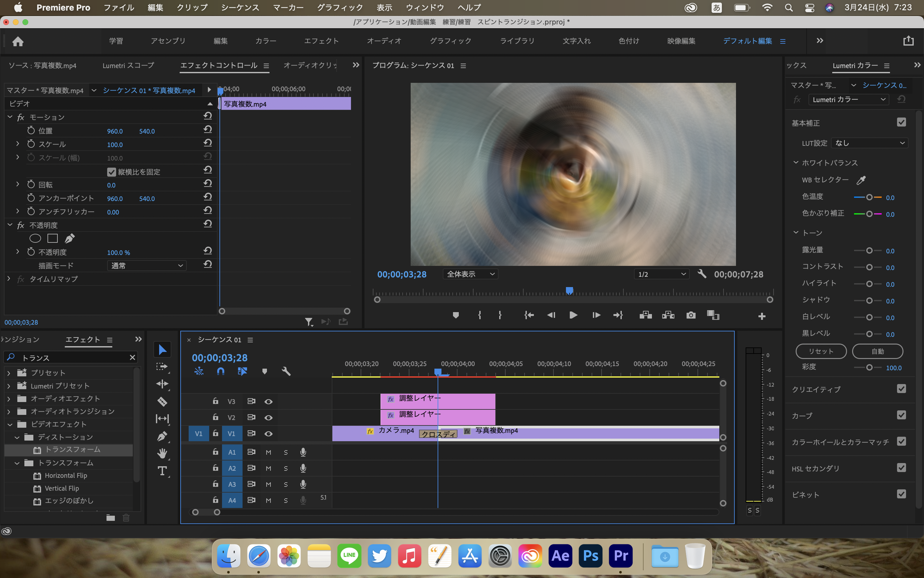The image size is (924, 578).
Task: Hide track V3 with eye icon
Action: click(269, 401)
